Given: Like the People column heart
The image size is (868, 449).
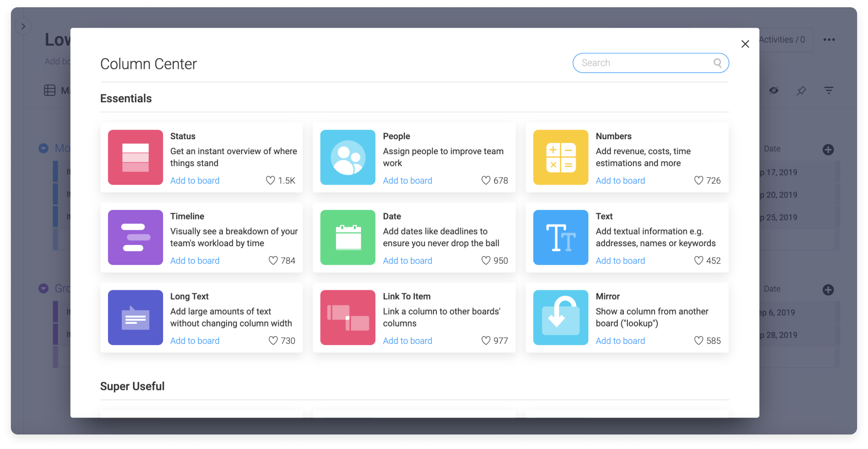Looking at the screenshot, I should 486,181.
